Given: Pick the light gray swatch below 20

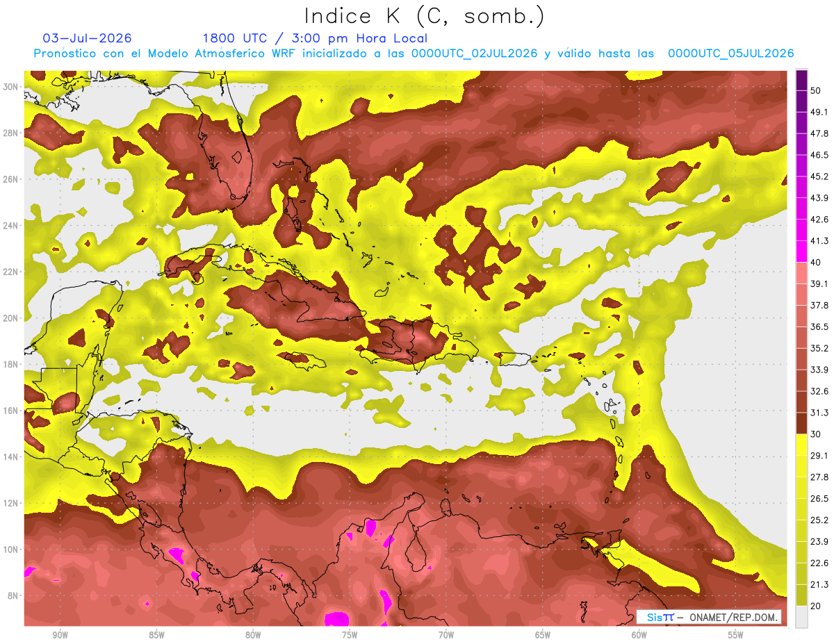Looking at the screenshot, I should click(x=801, y=616).
